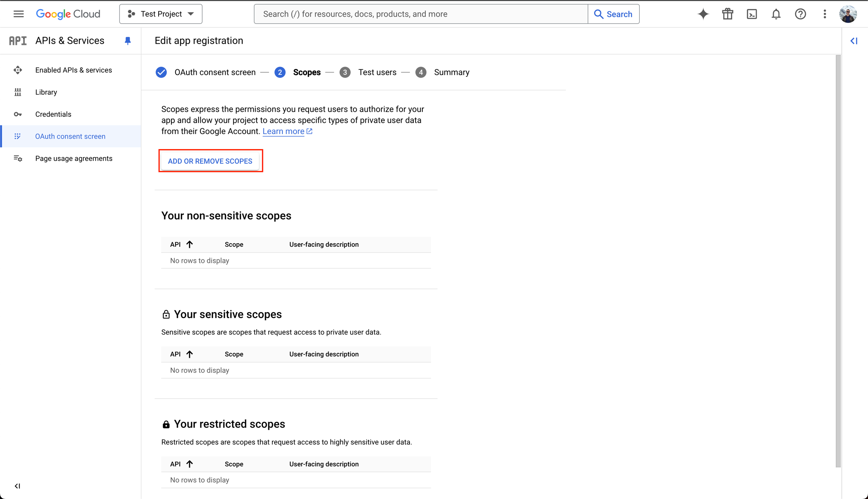The height and width of the screenshot is (499, 868).
Task: Unpin APIs & Services from navigation
Action: click(128, 40)
